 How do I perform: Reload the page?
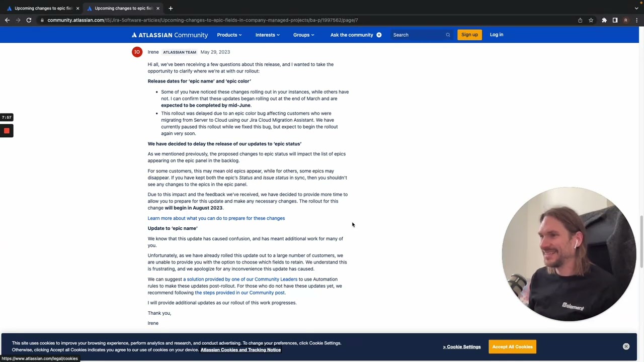pyautogui.click(x=29, y=20)
